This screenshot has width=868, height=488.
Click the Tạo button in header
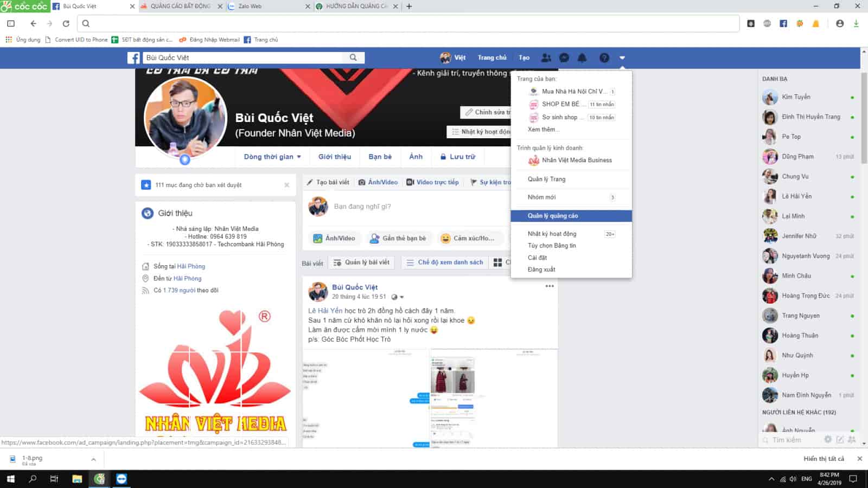coord(524,57)
